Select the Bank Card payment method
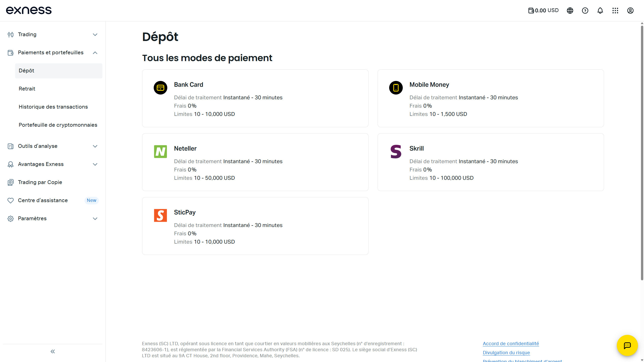The height and width of the screenshot is (362, 644). coord(255,98)
